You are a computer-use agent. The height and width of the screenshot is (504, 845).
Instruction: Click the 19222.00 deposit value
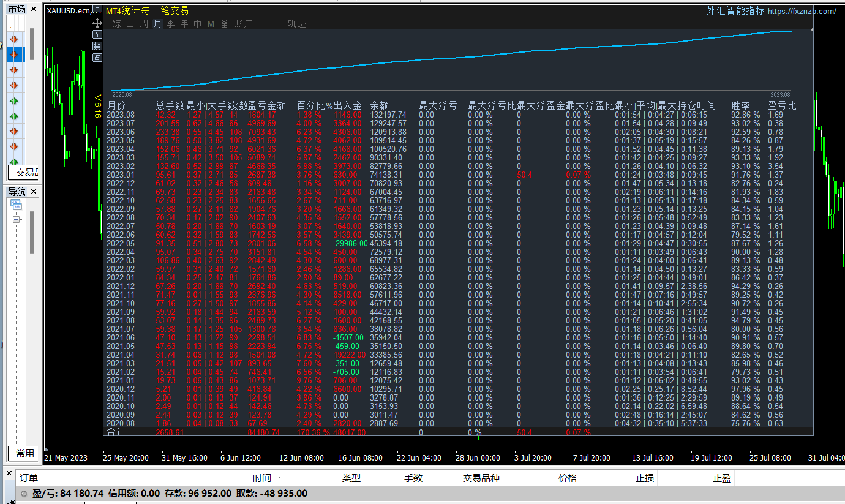(x=349, y=355)
